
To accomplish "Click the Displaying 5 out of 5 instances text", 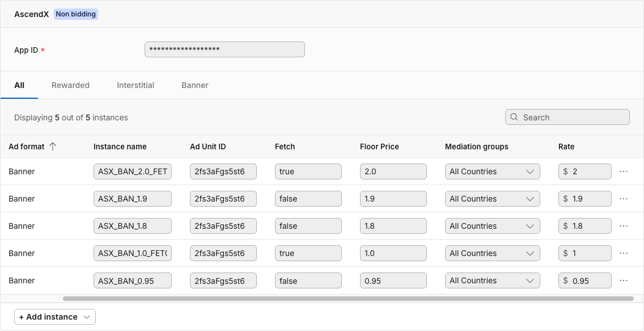I will [71, 118].
